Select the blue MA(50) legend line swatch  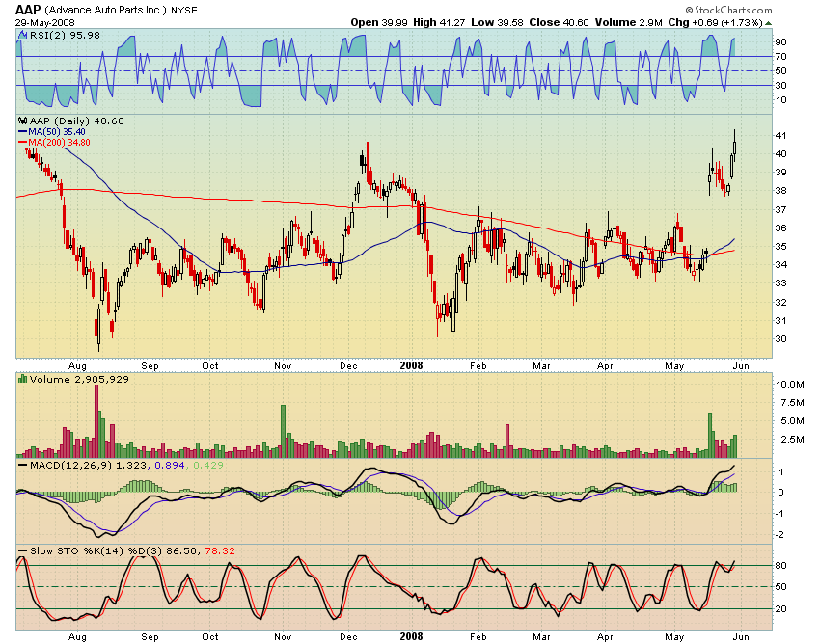click(x=23, y=132)
